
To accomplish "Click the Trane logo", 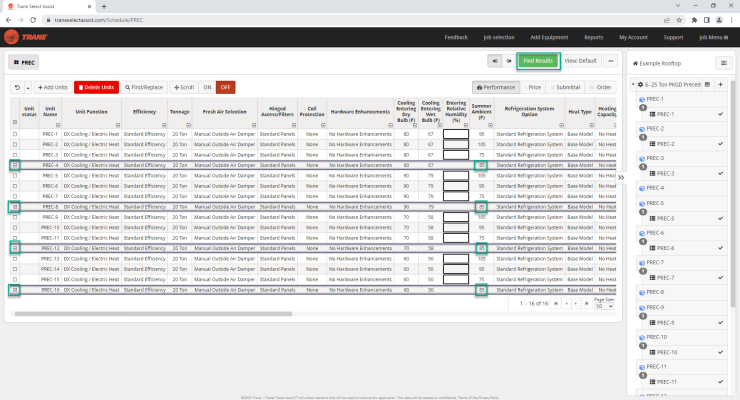I will click(26, 37).
